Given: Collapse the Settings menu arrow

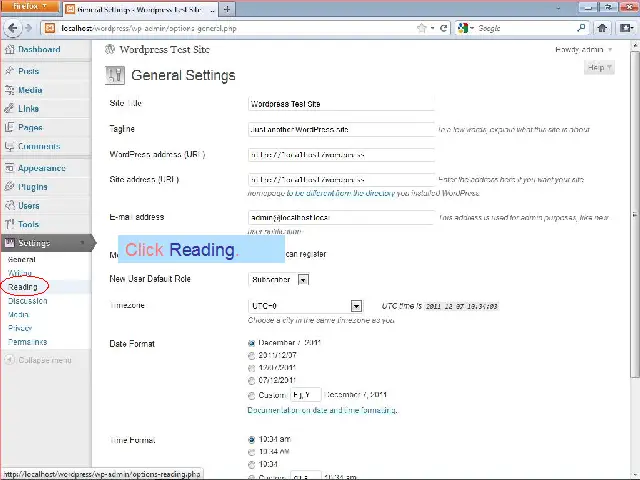Looking at the screenshot, I should [x=82, y=243].
